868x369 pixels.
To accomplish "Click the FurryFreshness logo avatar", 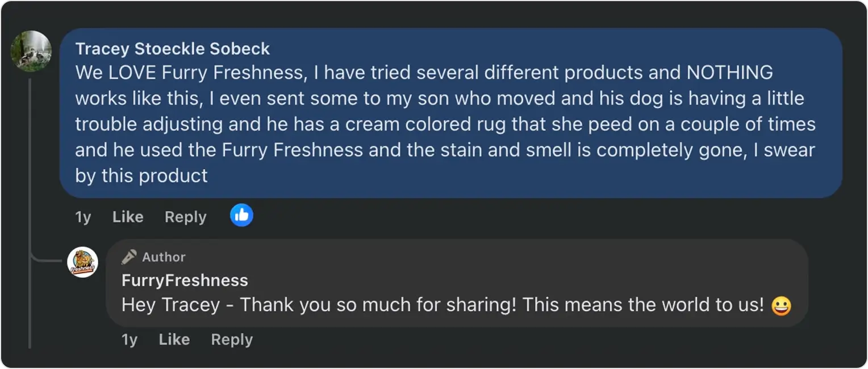I will tap(82, 262).
